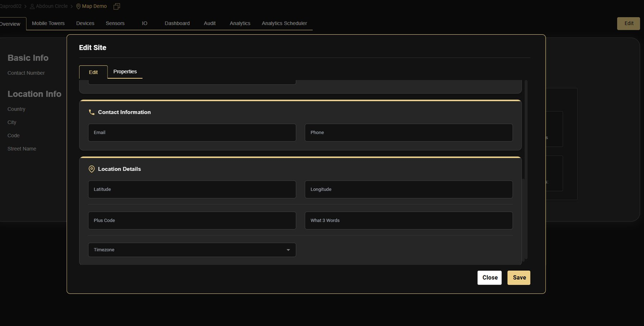Image resolution: width=644 pixels, height=326 pixels.
Task: Open the Mobile Towers tab
Action: (x=48, y=24)
